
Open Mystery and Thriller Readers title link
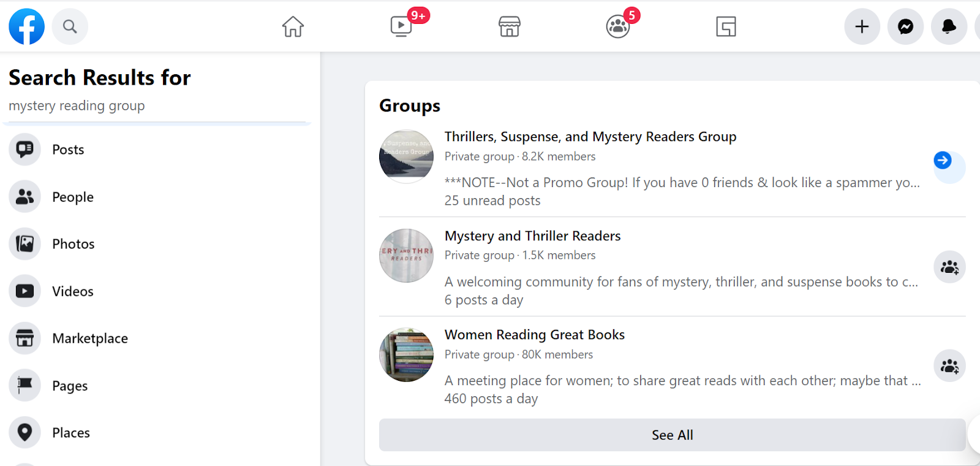click(532, 236)
